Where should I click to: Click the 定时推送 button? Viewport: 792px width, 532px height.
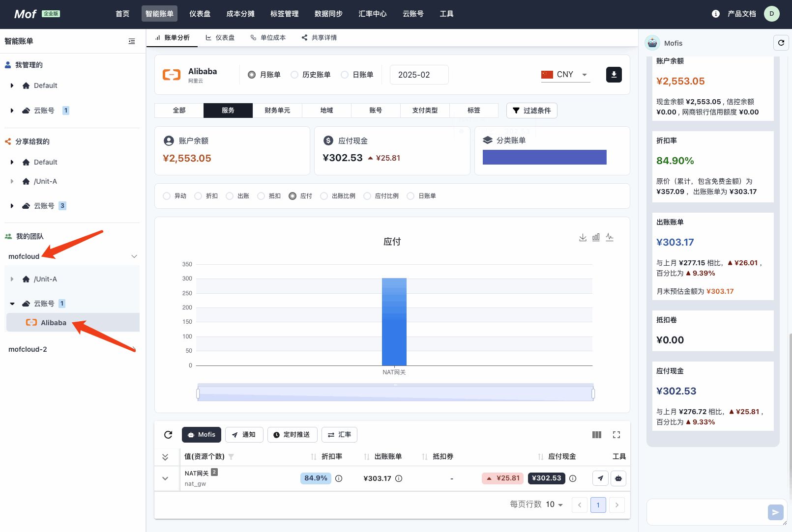(292, 435)
